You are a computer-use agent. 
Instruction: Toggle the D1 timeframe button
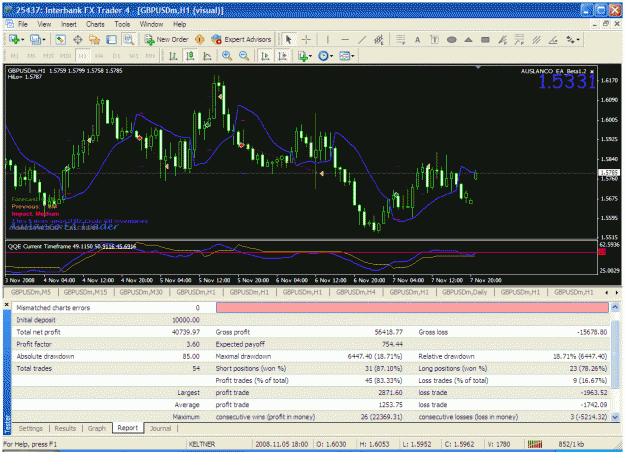pos(116,56)
